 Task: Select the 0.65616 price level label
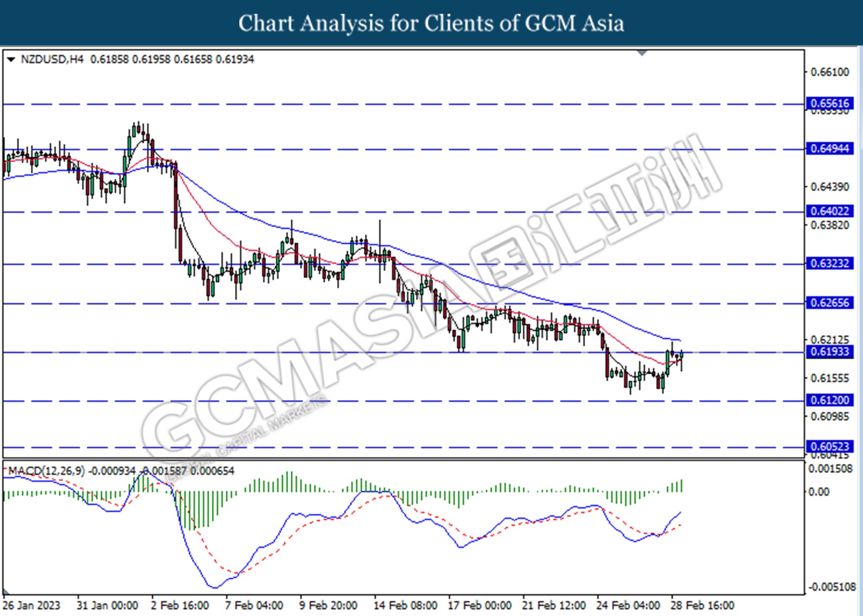(x=829, y=104)
